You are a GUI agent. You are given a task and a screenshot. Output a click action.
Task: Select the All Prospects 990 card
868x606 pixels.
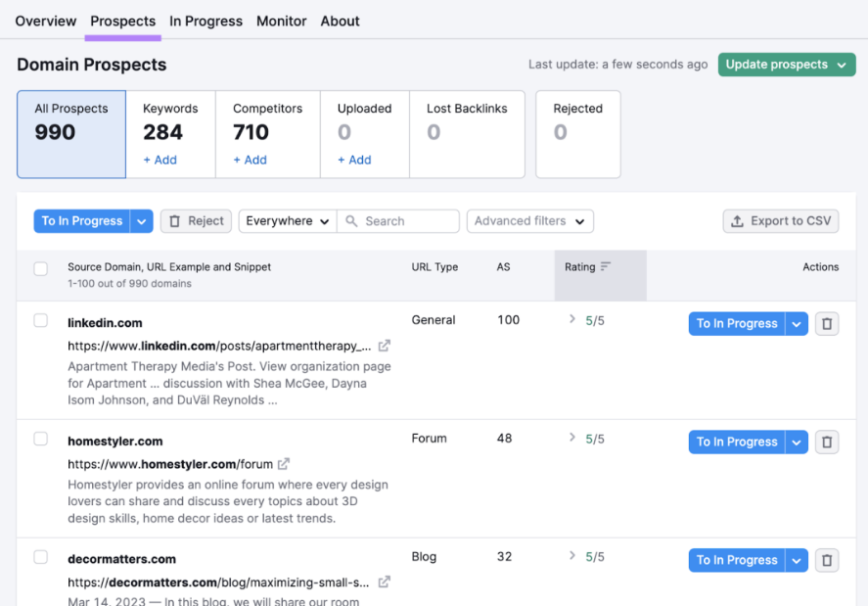click(x=71, y=134)
